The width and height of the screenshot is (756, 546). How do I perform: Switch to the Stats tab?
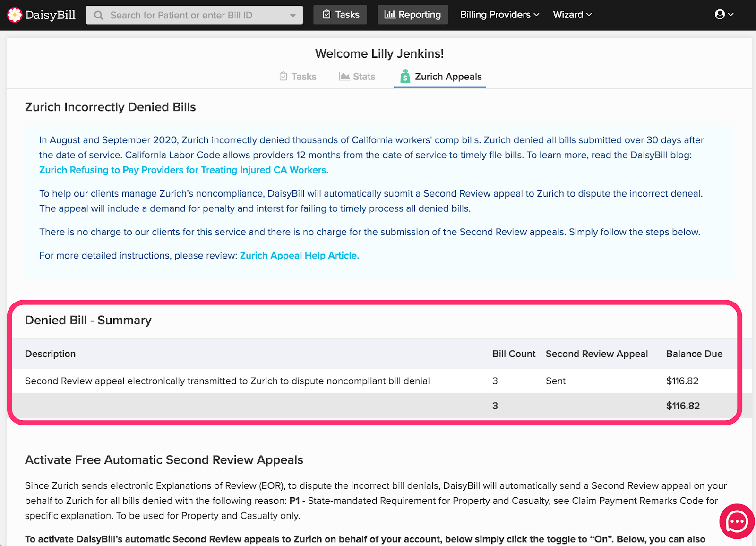point(357,77)
